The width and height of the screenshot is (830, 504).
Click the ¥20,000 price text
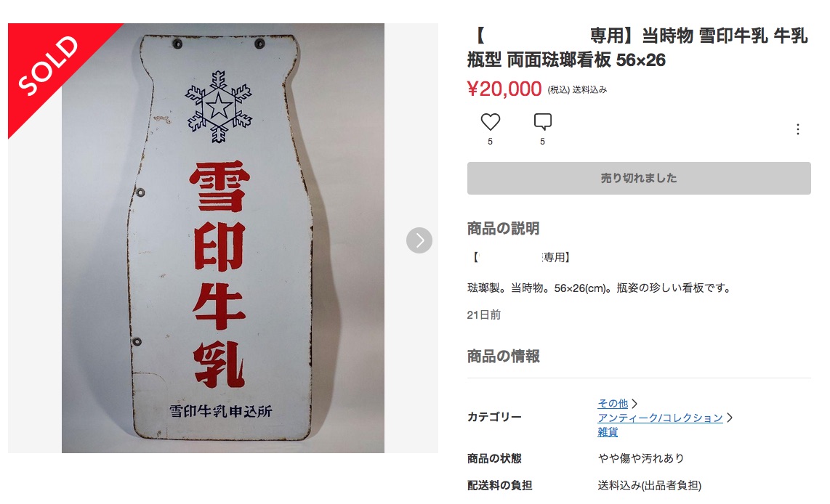pos(504,89)
